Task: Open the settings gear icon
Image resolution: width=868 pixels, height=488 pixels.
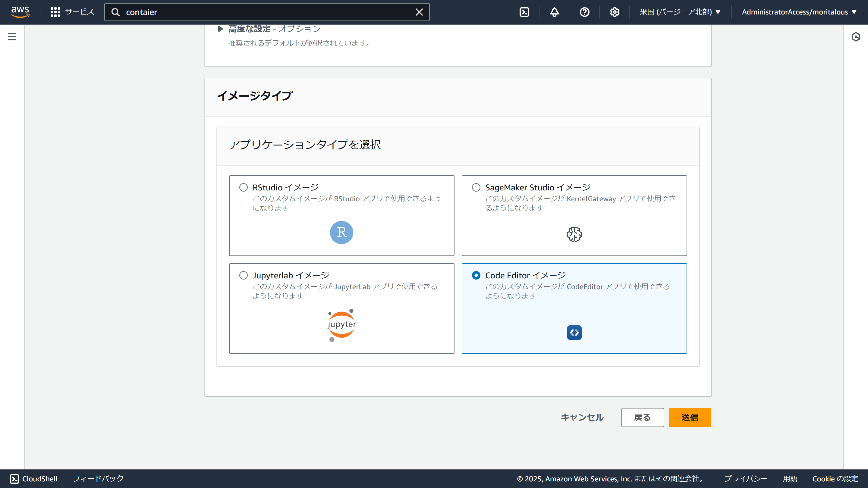Action: pyautogui.click(x=614, y=12)
